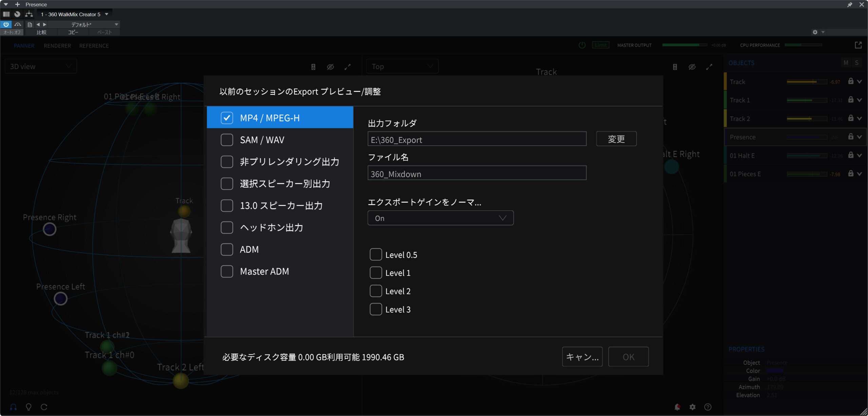The width and height of the screenshot is (868, 416).
Task: Enable the Level 0.5 checkbox
Action: pyautogui.click(x=376, y=254)
